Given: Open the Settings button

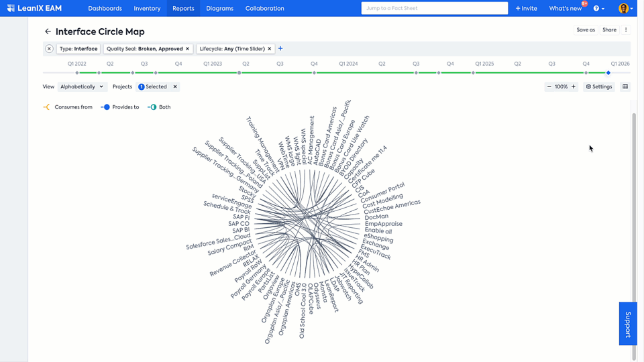Looking at the screenshot, I should point(599,86).
